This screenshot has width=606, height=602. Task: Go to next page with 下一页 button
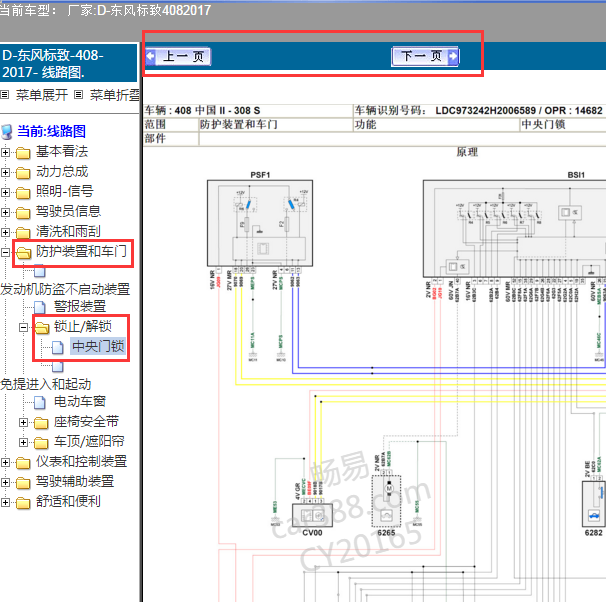point(425,57)
